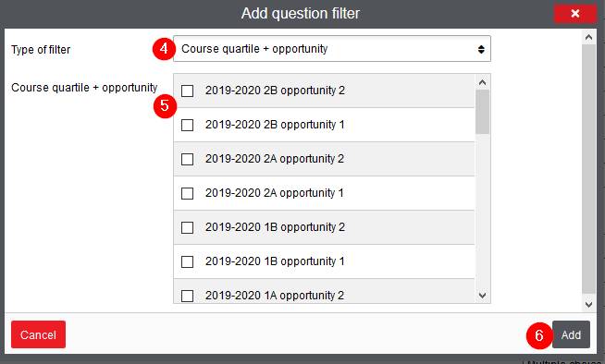Click the red step 4 marker
Screen dimensions: 605x364
(x=164, y=49)
